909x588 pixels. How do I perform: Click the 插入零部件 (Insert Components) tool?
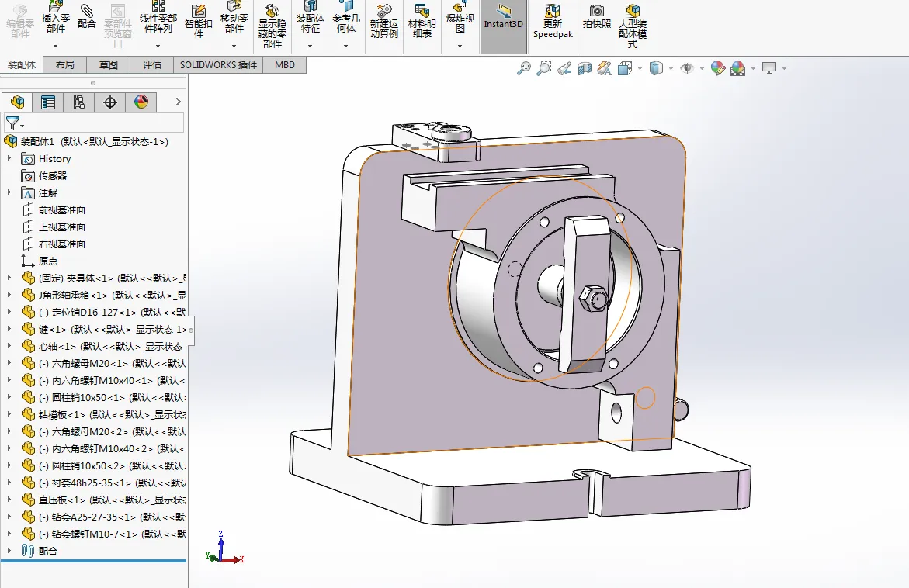(56, 19)
